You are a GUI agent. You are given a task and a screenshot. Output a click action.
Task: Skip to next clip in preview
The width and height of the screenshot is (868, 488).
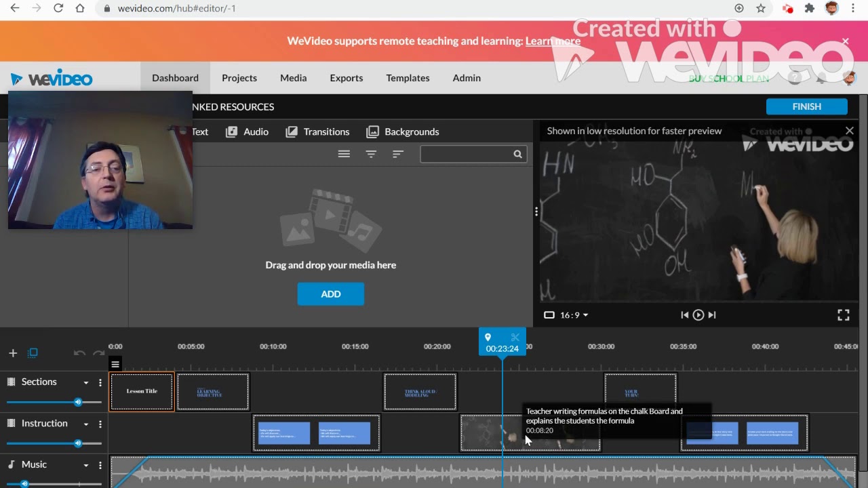pos(712,315)
